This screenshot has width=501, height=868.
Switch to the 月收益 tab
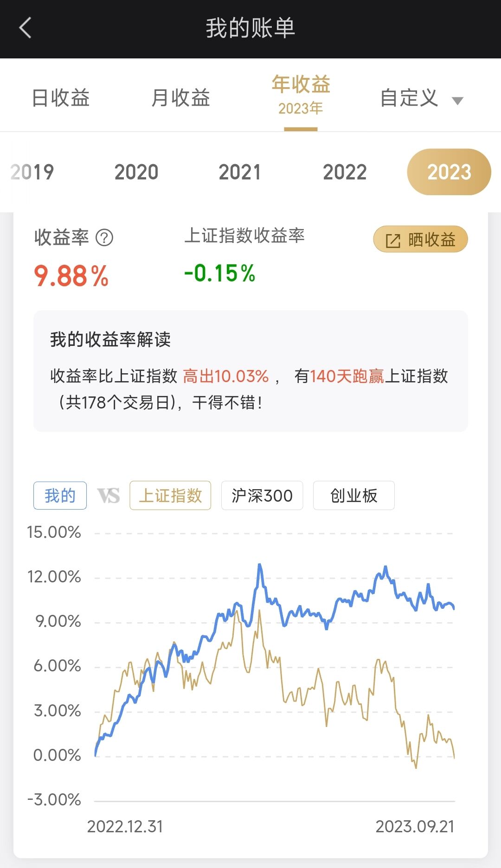pos(181,98)
